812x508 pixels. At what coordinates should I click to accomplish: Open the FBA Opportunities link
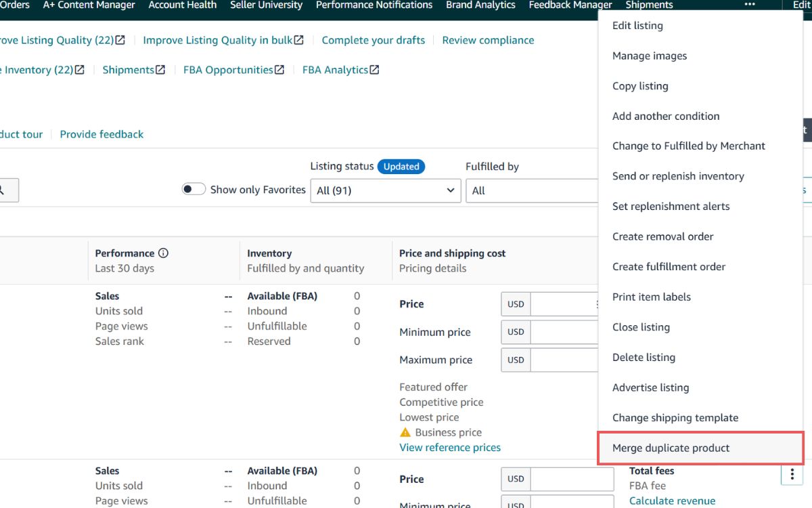tap(228, 70)
